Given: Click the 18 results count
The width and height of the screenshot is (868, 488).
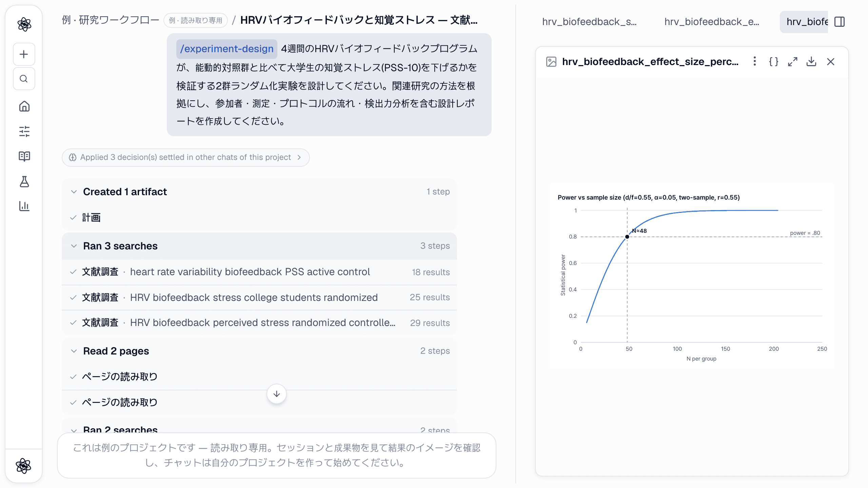Looking at the screenshot, I should (x=431, y=272).
